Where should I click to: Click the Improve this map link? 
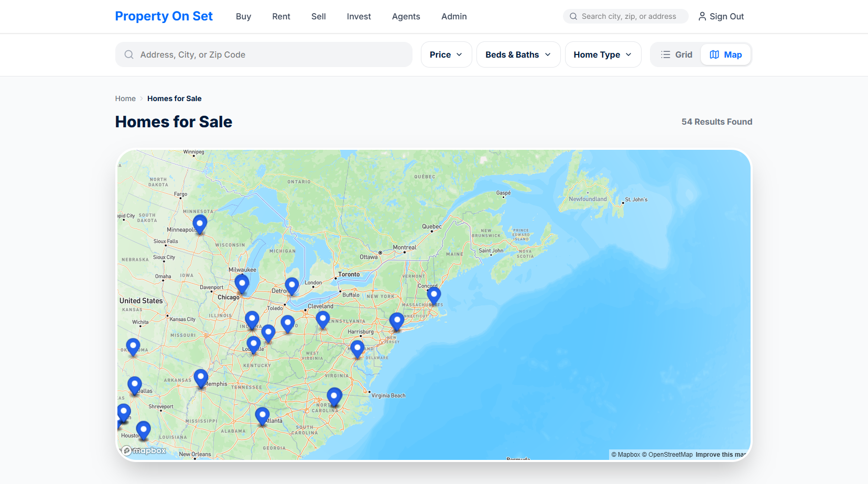721,455
